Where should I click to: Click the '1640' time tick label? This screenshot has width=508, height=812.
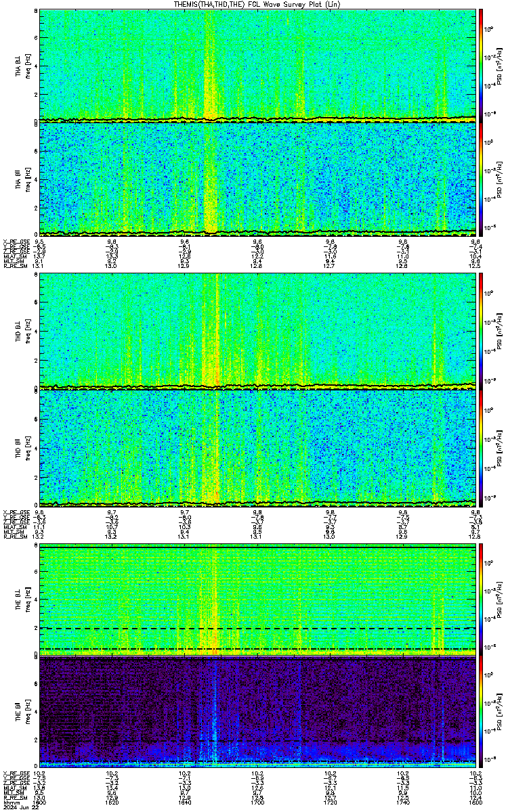click(x=184, y=803)
